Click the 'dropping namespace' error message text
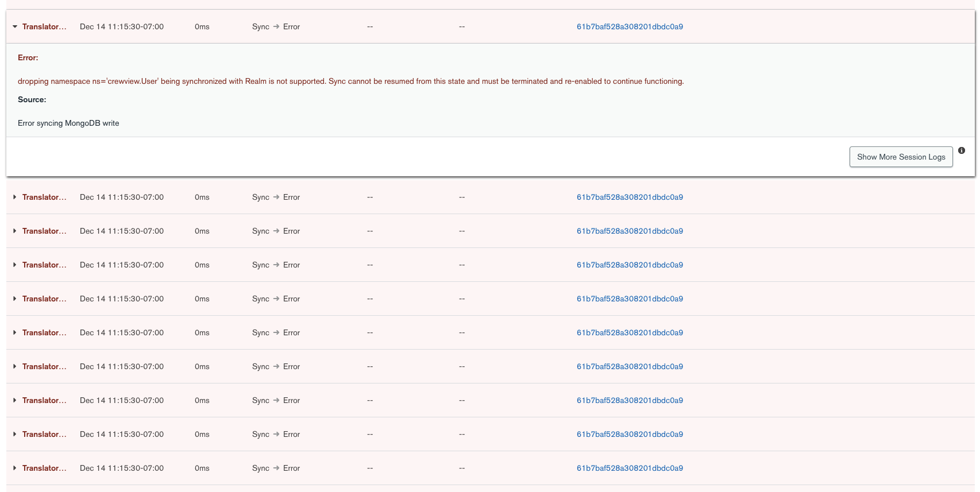Viewport: 980px width, 492px height. click(x=350, y=82)
